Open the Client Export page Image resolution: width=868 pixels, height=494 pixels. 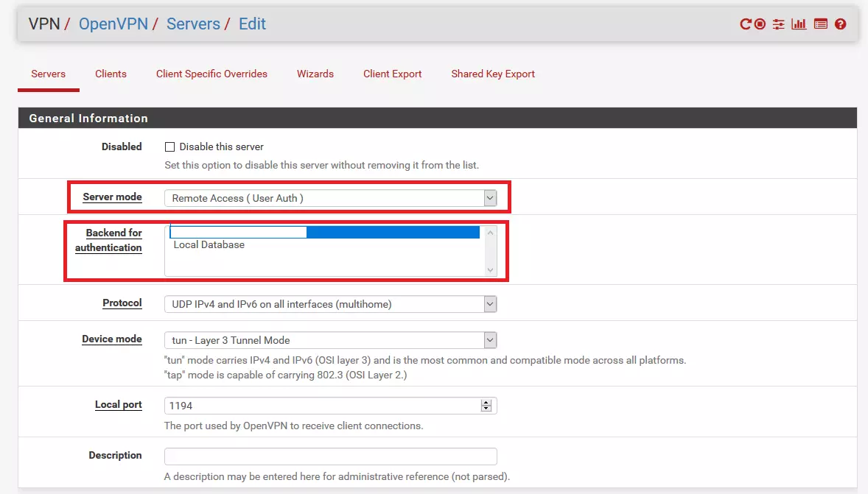coord(392,74)
